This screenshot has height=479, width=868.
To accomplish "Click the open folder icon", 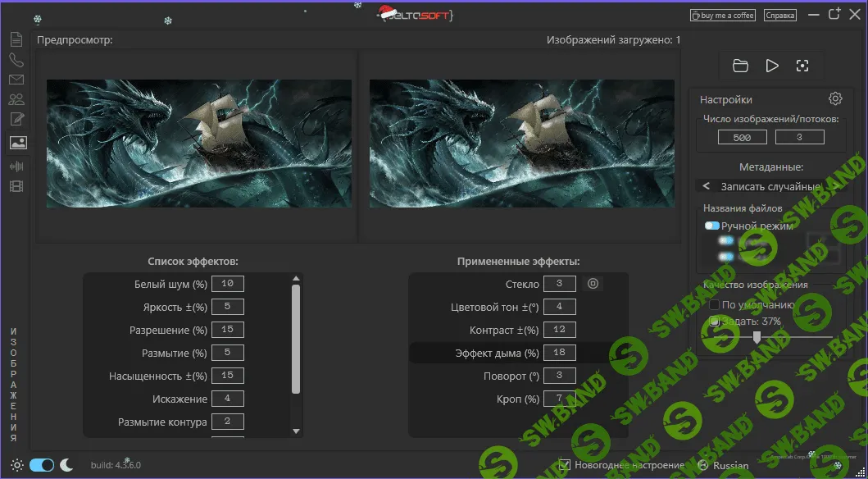I will pyautogui.click(x=740, y=66).
